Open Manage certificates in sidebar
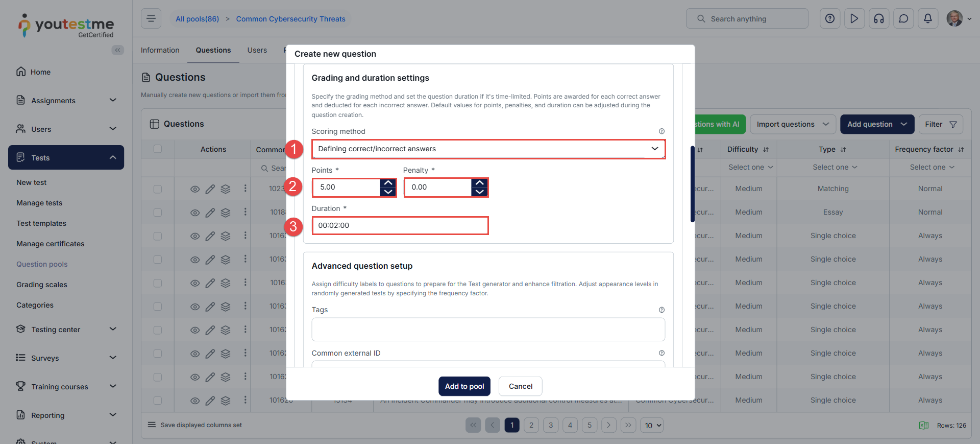Image resolution: width=980 pixels, height=444 pixels. point(51,244)
